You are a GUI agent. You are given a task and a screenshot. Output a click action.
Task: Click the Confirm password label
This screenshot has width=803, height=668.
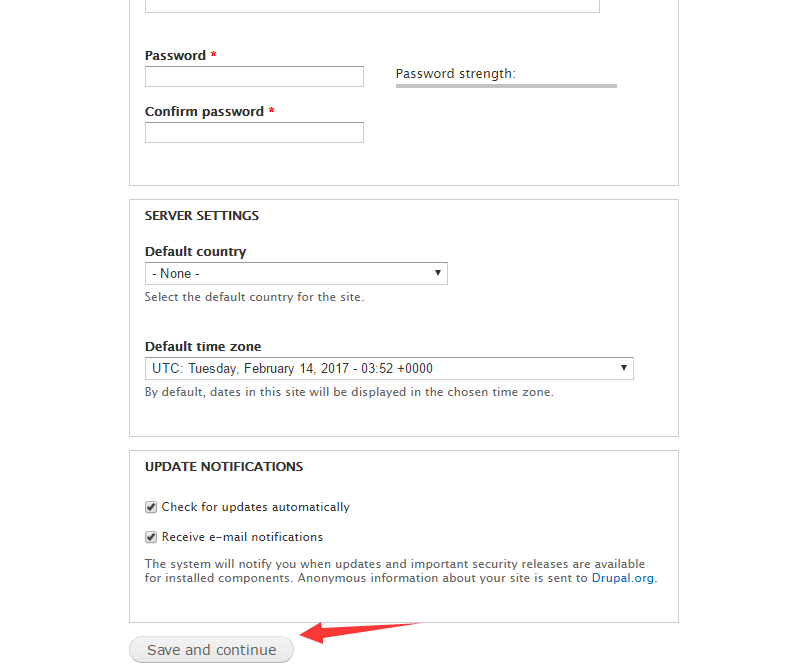coord(204,111)
